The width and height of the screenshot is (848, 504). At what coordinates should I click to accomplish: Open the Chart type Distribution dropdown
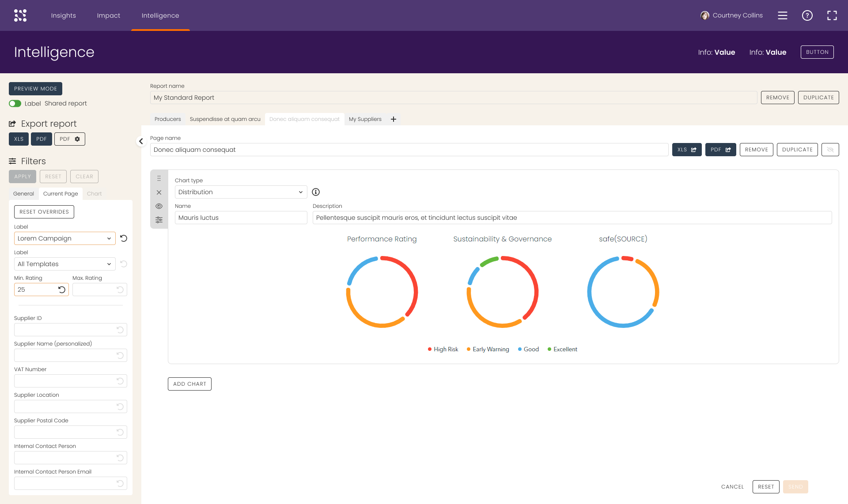click(x=241, y=192)
